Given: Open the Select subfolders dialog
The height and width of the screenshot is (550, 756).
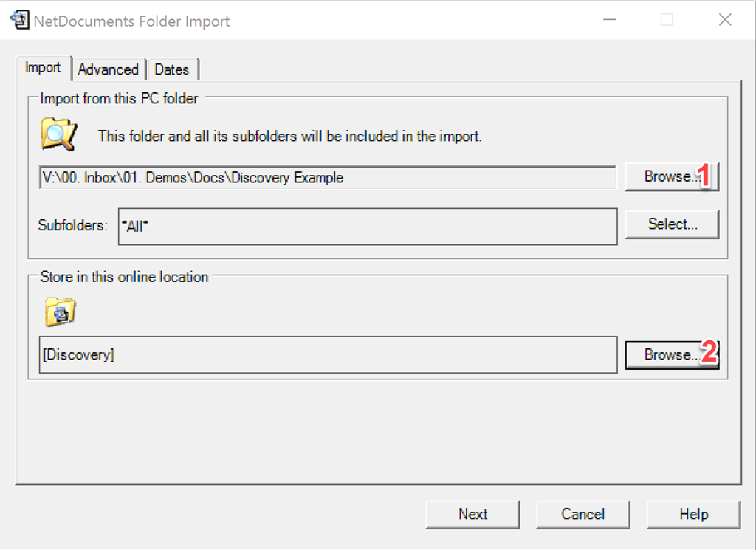Looking at the screenshot, I should (x=672, y=224).
